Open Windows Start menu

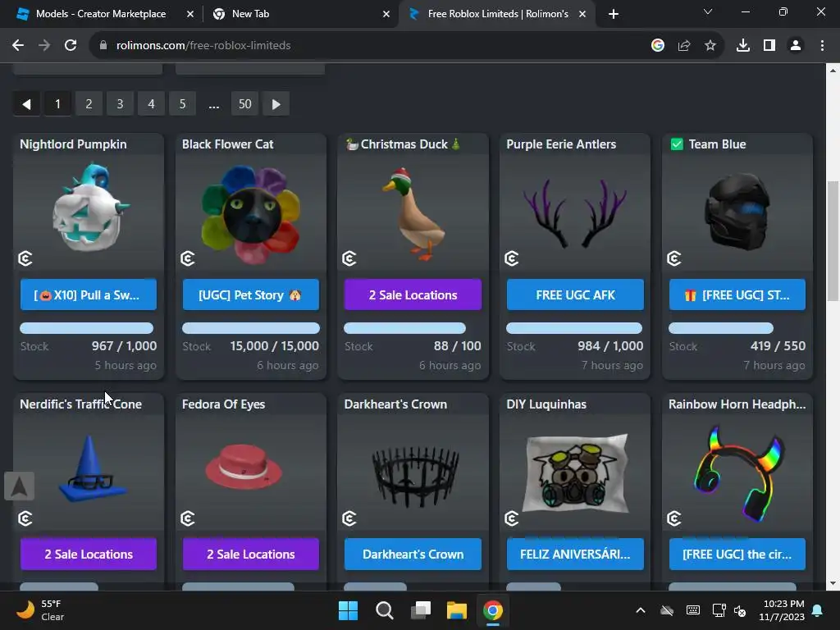pyautogui.click(x=348, y=610)
